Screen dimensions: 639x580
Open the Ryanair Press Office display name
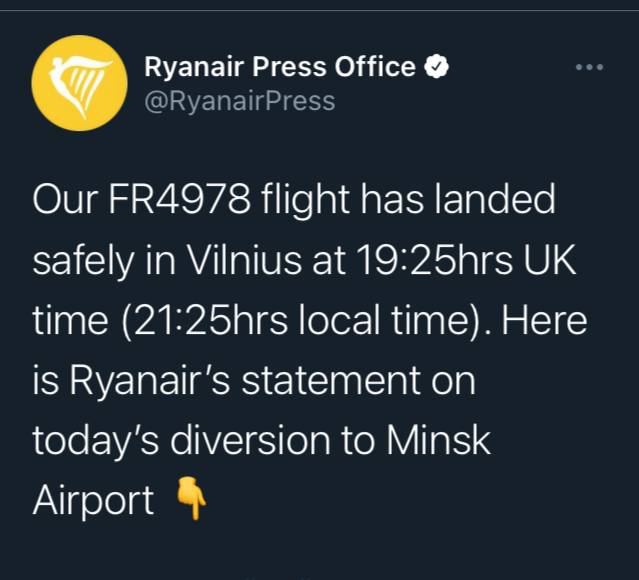pyautogui.click(x=280, y=67)
